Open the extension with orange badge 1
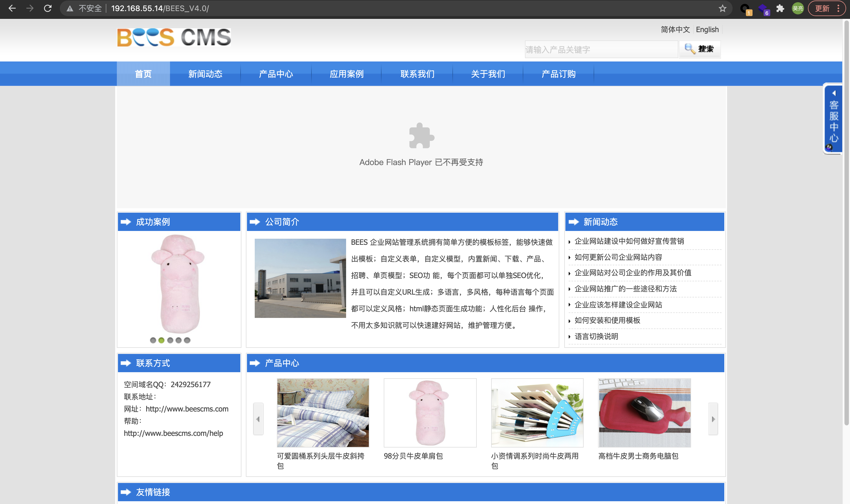Viewport: 850px width, 504px height. 746,9
